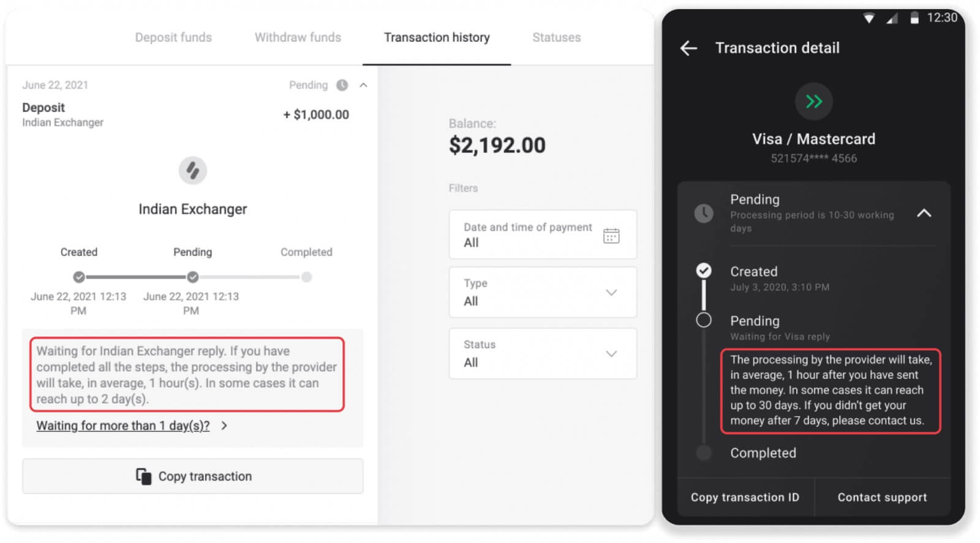
Task: Open the Withdraw funds tab
Action: pyautogui.click(x=297, y=37)
